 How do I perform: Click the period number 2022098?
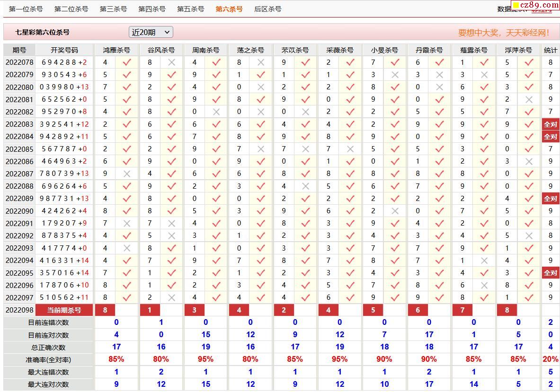[x=19, y=310]
